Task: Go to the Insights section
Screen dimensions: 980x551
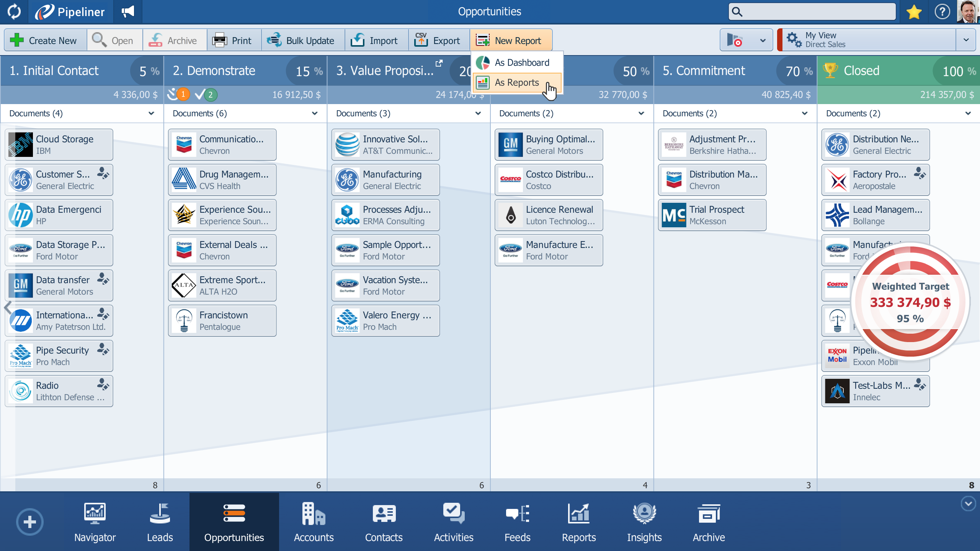Action: [644, 522]
